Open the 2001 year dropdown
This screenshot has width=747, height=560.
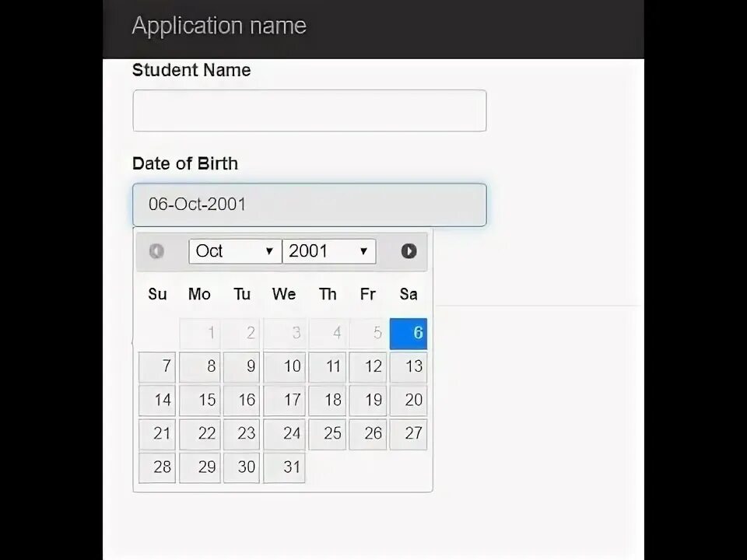[x=329, y=251]
